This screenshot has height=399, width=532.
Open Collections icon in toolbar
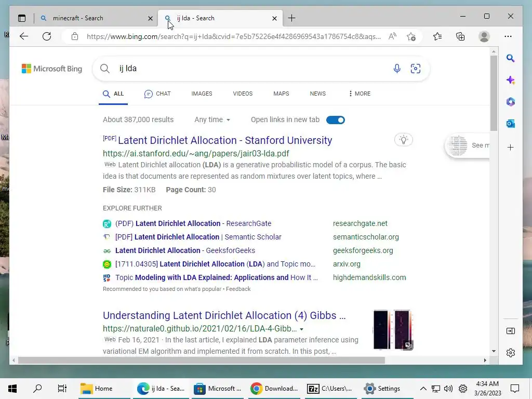coord(460,36)
